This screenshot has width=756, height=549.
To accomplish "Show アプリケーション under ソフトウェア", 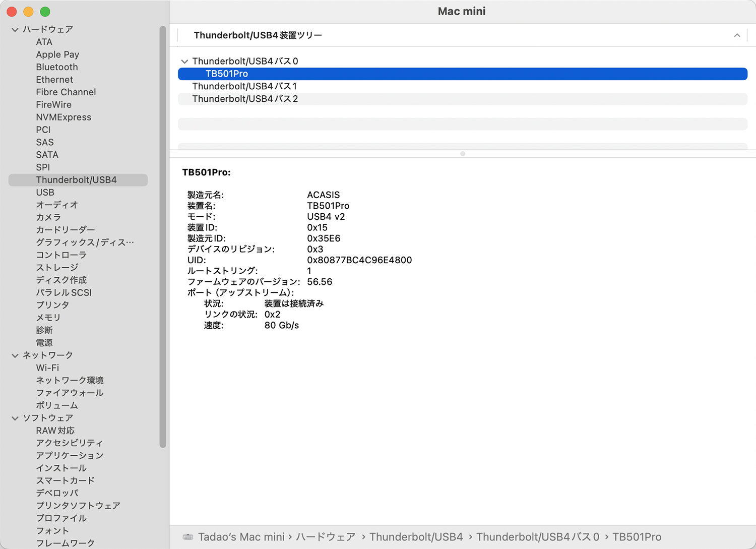I will tap(70, 456).
